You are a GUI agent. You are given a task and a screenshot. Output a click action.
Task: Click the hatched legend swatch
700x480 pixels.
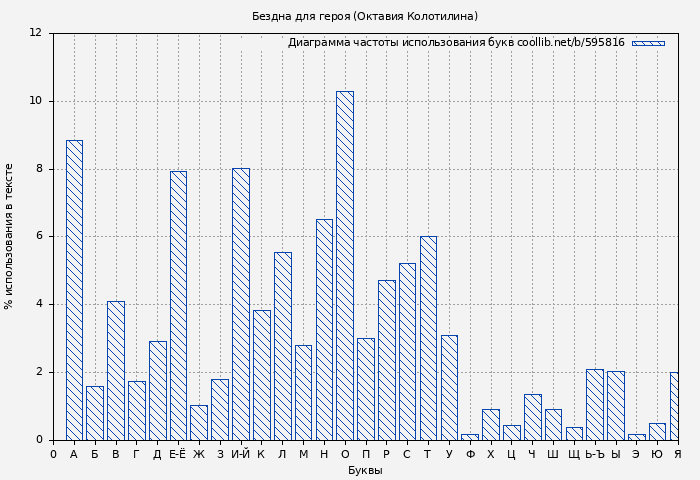pyautogui.click(x=647, y=43)
